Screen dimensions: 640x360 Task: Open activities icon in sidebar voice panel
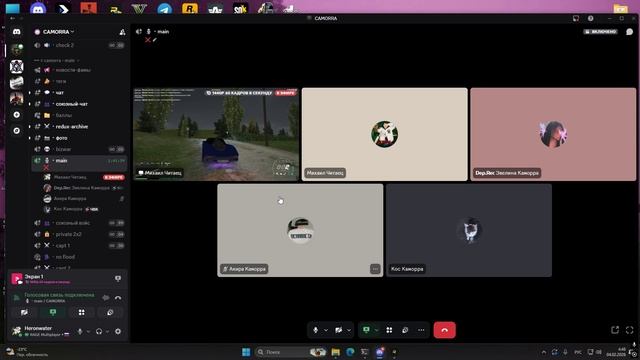[82, 312]
